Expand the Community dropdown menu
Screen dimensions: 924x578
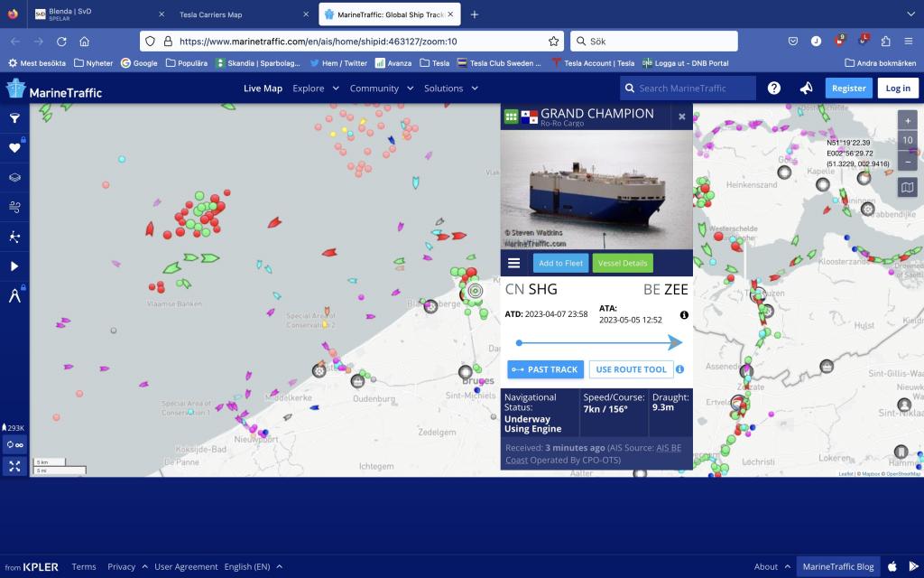point(382,88)
